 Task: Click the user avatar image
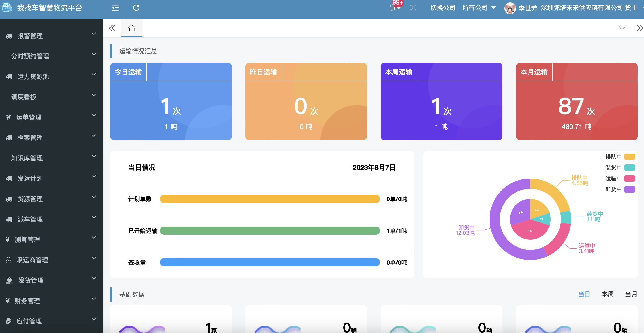coord(510,8)
